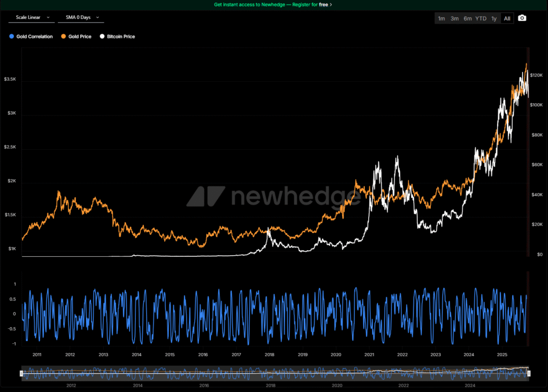The image size is (548, 392).
Task: Click the right navigator range handle
Action: coord(529,373)
